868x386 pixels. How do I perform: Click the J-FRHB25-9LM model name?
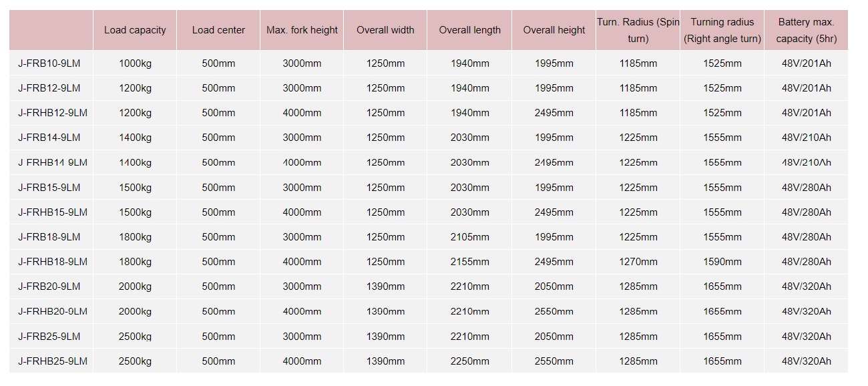pos(53,361)
